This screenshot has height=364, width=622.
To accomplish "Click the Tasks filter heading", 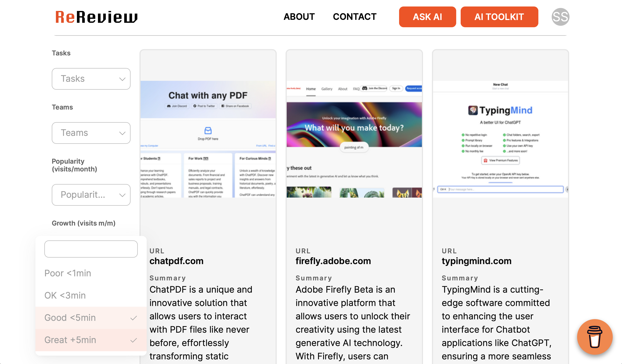I will [x=61, y=53].
